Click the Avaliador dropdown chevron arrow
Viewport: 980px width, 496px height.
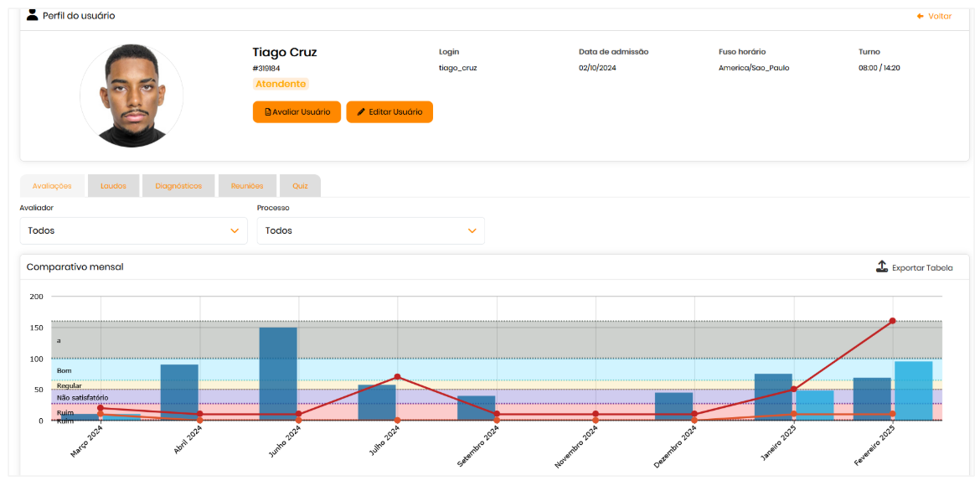click(235, 231)
